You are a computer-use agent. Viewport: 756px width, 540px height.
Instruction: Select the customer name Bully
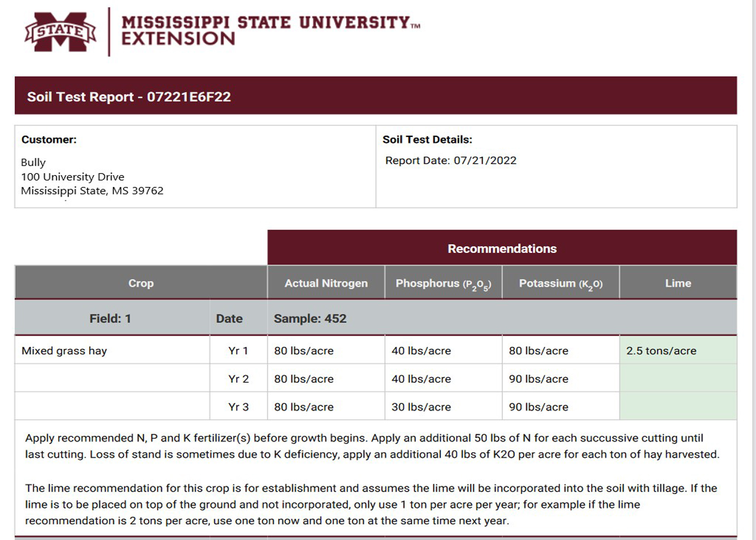tap(33, 162)
